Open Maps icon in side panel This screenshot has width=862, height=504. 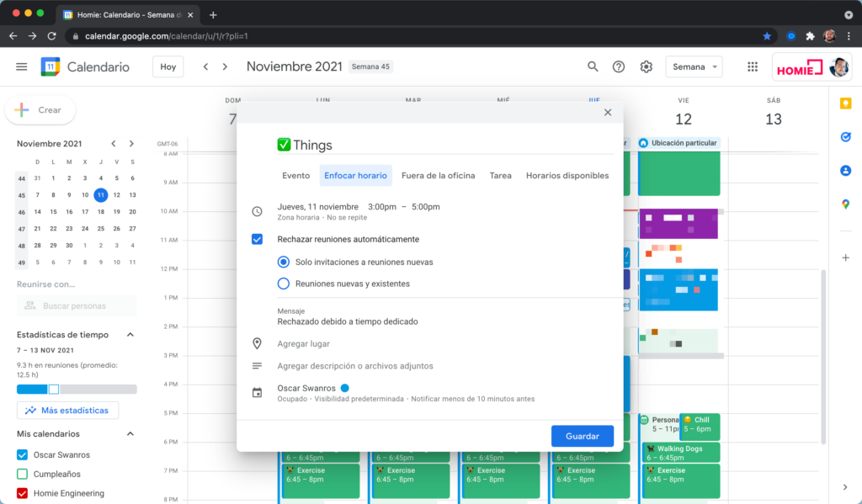tap(845, 204)
